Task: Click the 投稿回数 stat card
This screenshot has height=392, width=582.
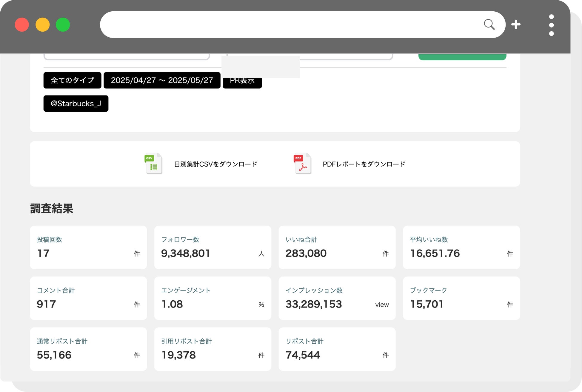Action: (x=88, y=248)
